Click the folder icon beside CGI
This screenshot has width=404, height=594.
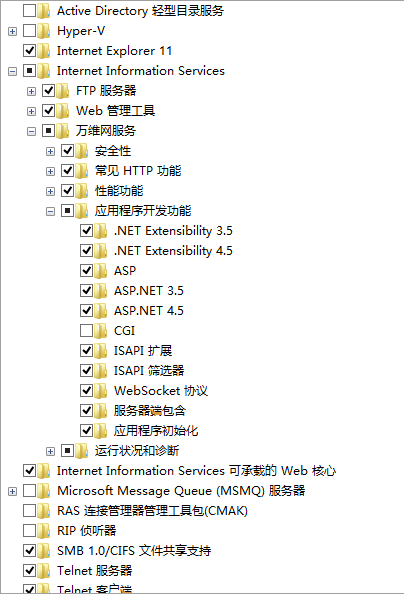coord(101,331)
